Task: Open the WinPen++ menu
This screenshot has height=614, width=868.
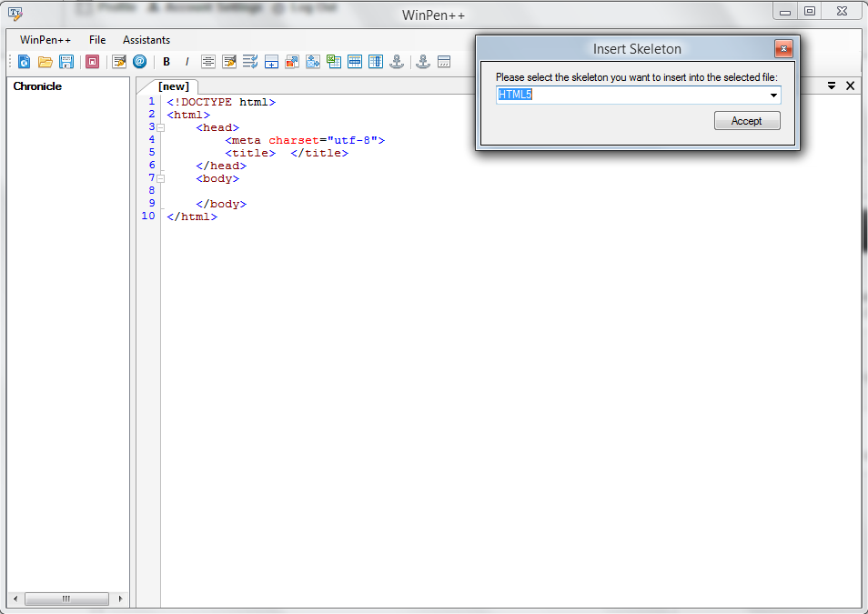Action: pyautogui.click(x=45, y=40)
